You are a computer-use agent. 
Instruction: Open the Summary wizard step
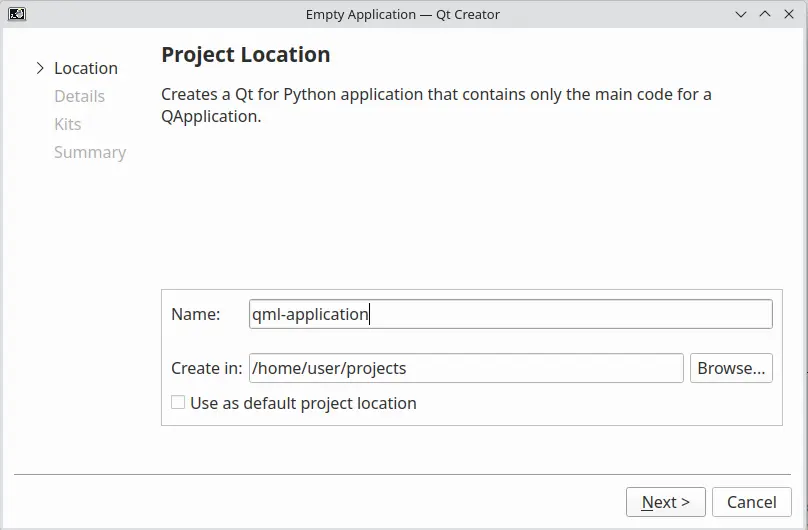(90, 152)
